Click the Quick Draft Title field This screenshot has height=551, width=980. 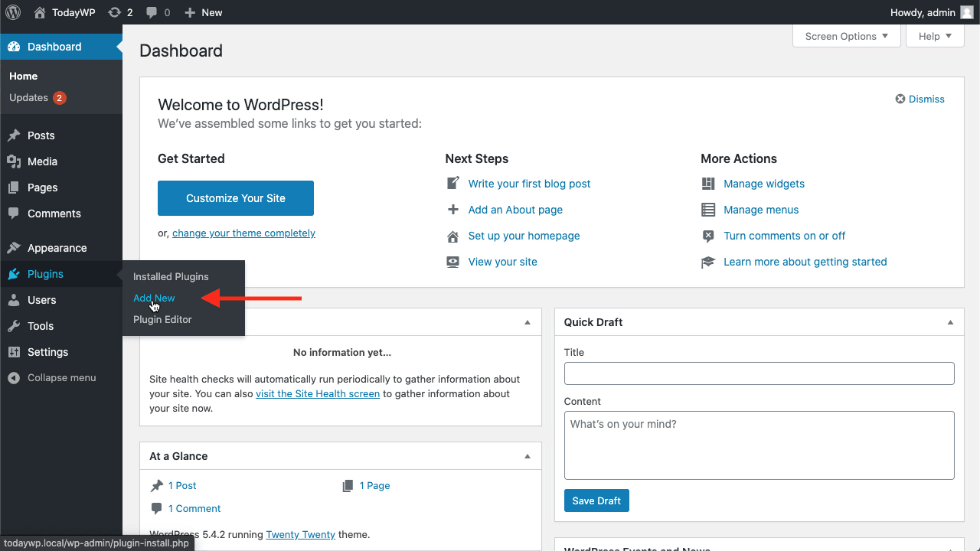pos(759,373)
